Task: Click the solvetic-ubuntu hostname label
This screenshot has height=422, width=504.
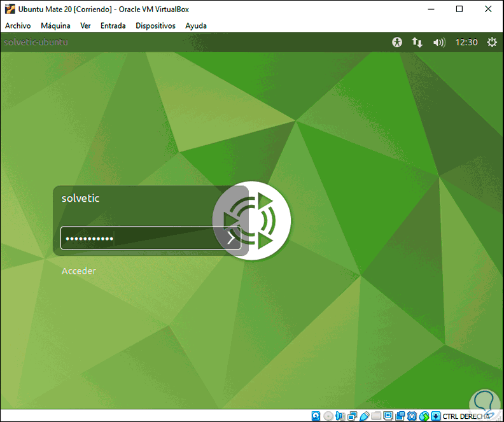Action: (x=36, y=42)
